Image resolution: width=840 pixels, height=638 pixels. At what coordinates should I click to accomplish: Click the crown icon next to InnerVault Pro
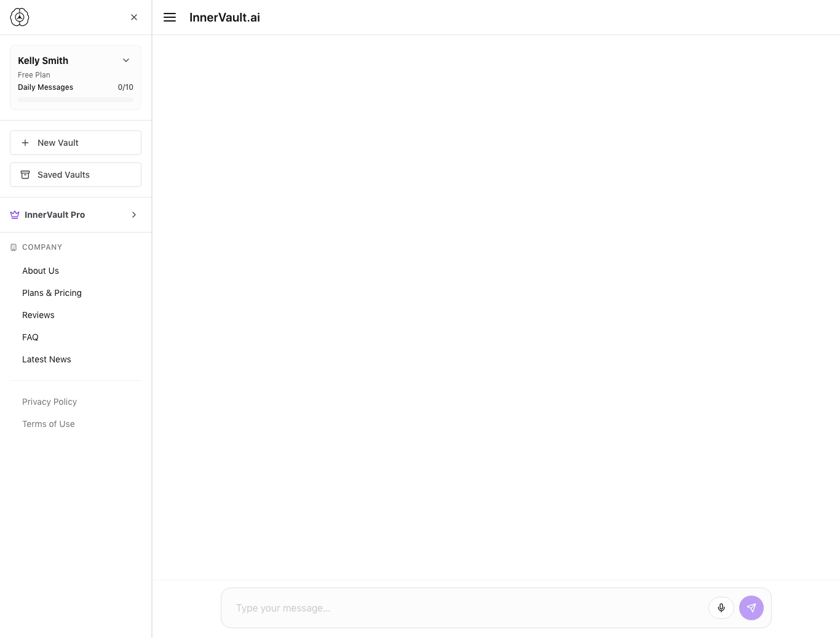pos(15,215)
